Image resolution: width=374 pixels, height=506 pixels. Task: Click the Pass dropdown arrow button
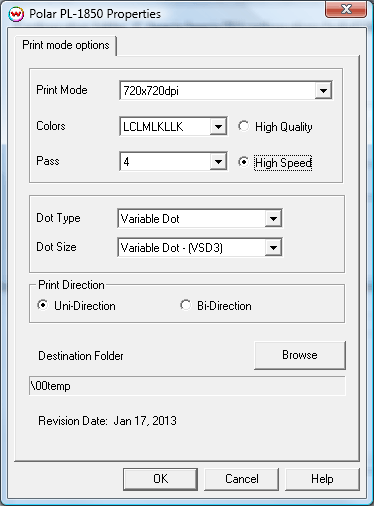(x=218, y=162)
